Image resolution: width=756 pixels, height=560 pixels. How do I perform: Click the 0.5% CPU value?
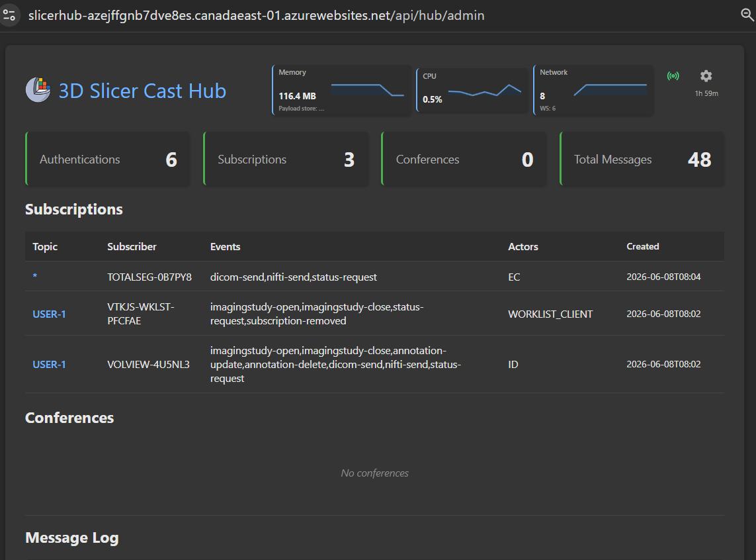click(x=432, y=99)
